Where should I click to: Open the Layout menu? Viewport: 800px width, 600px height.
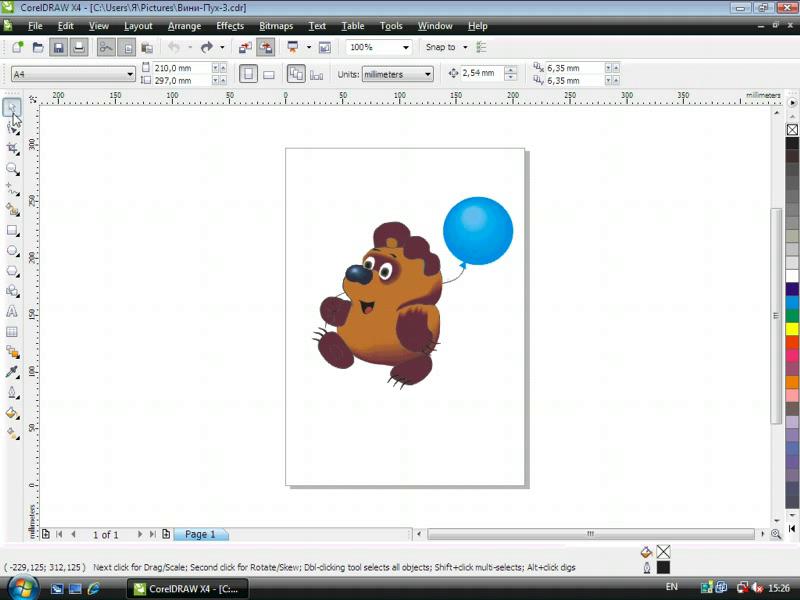138,26
